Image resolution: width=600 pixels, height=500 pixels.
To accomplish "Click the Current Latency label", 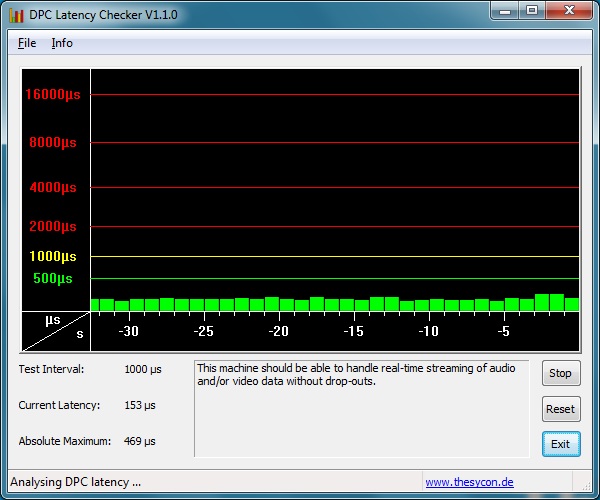I will [x=59, y=406].
